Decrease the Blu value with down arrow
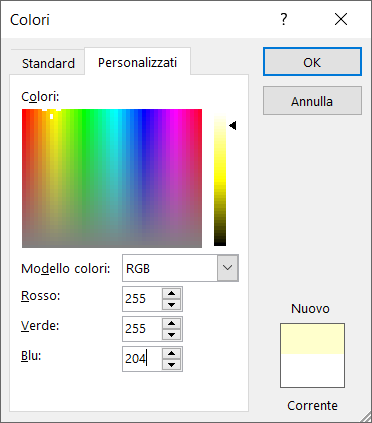 point(172,365)
